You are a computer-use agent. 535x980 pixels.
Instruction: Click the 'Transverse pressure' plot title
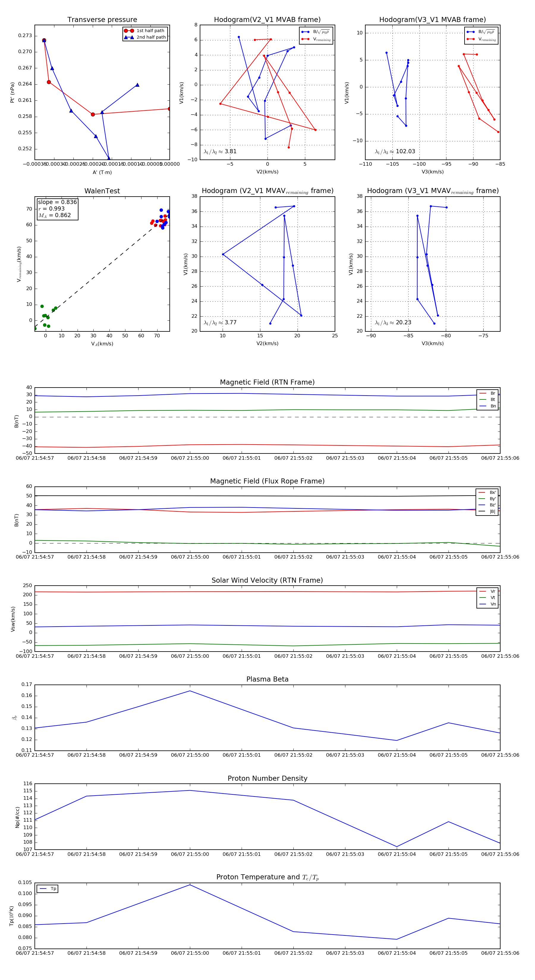point(102,20)
